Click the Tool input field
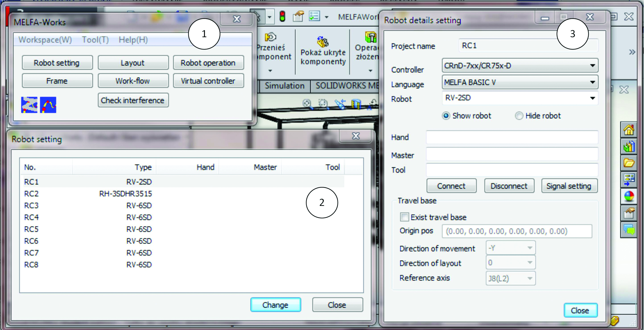644x330 pixels. (x=512, y=170)
